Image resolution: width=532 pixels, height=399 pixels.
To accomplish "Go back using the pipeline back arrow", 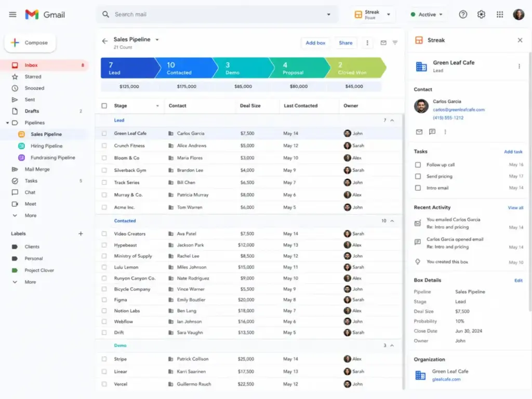I will 105,41.
